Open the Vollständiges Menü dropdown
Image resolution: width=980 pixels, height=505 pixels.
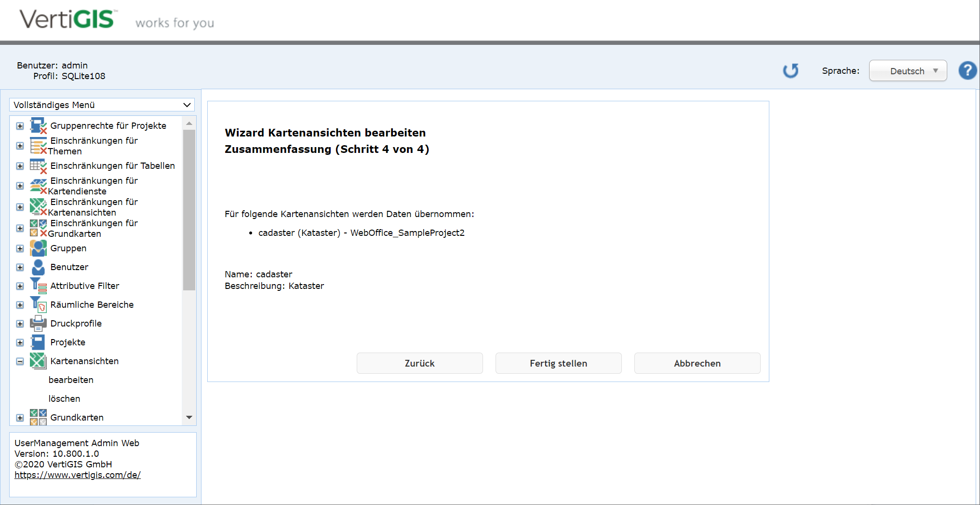click(x=101, y=105)
